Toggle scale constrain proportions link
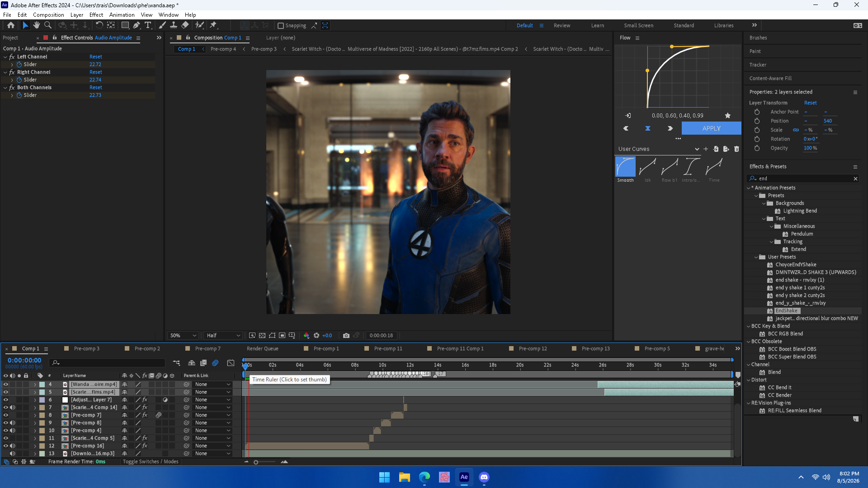This screenshot has width=868, height=488. [x=796, y=130]
